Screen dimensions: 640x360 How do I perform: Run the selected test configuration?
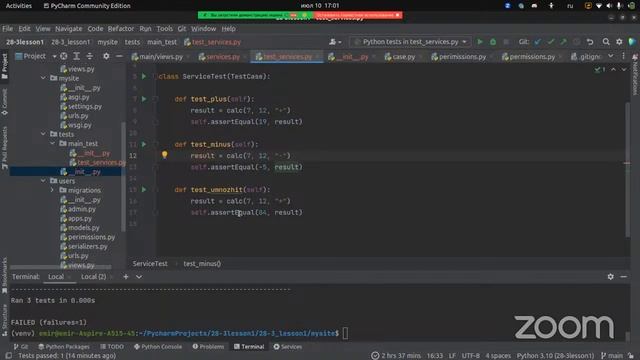(480, 42)
